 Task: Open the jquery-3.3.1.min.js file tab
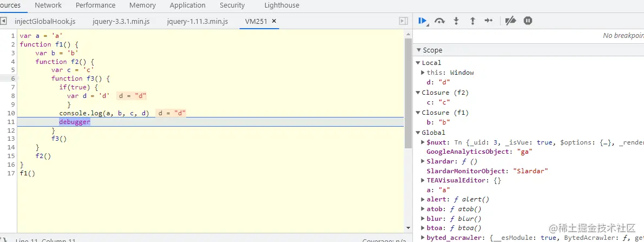(x=121, y=21)
